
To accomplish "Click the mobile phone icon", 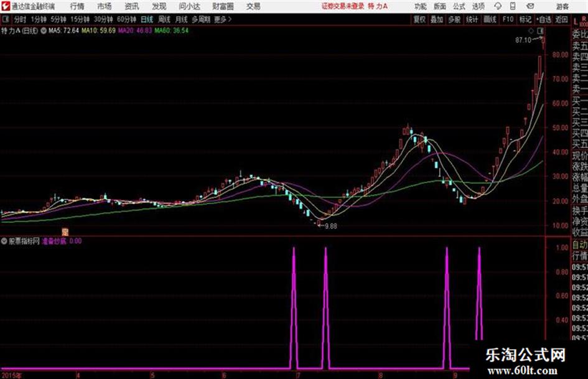I will [x=513, y=6].
